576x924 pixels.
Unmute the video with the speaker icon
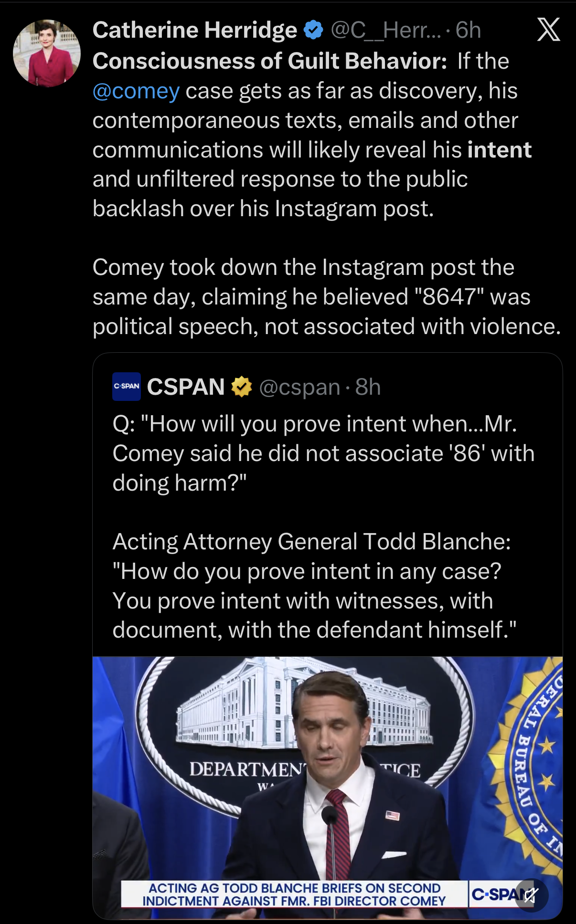532,895
